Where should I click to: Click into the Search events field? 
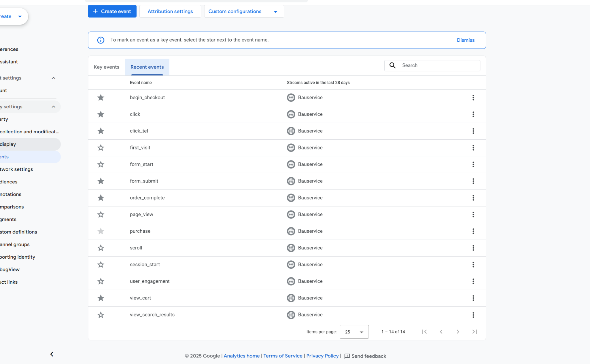[432, 65]
